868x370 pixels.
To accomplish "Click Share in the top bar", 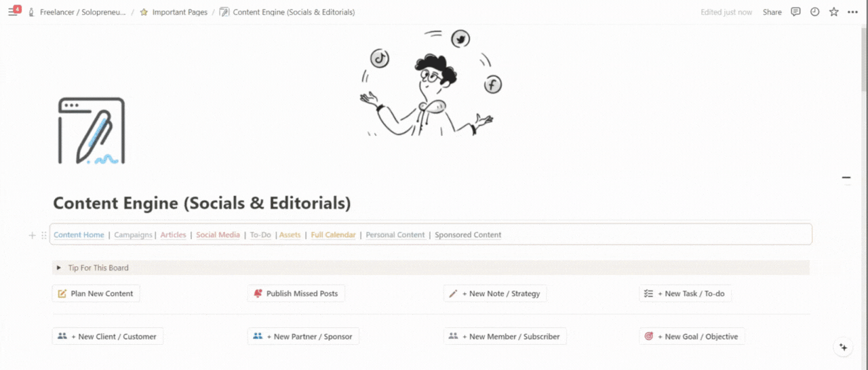I will coord(772,12).
